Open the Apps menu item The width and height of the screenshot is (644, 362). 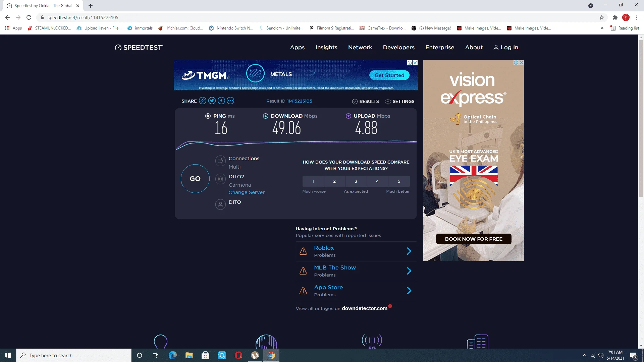[x=297, y=47]
